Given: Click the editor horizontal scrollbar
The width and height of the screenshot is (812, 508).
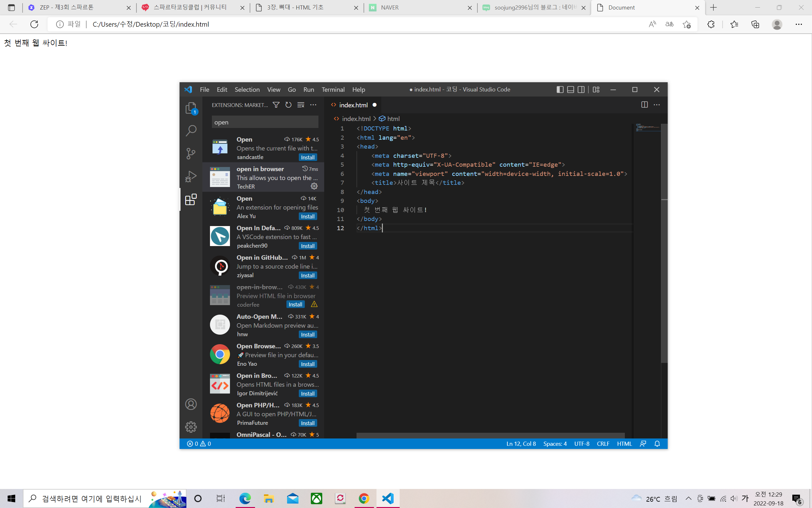Looking at the screenshot, I should 490,435.
